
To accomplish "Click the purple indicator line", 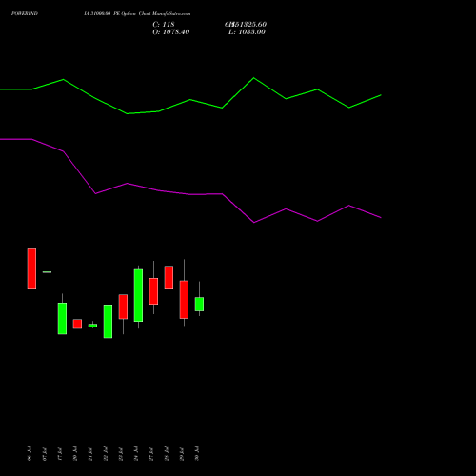I will tap(190, 194).
